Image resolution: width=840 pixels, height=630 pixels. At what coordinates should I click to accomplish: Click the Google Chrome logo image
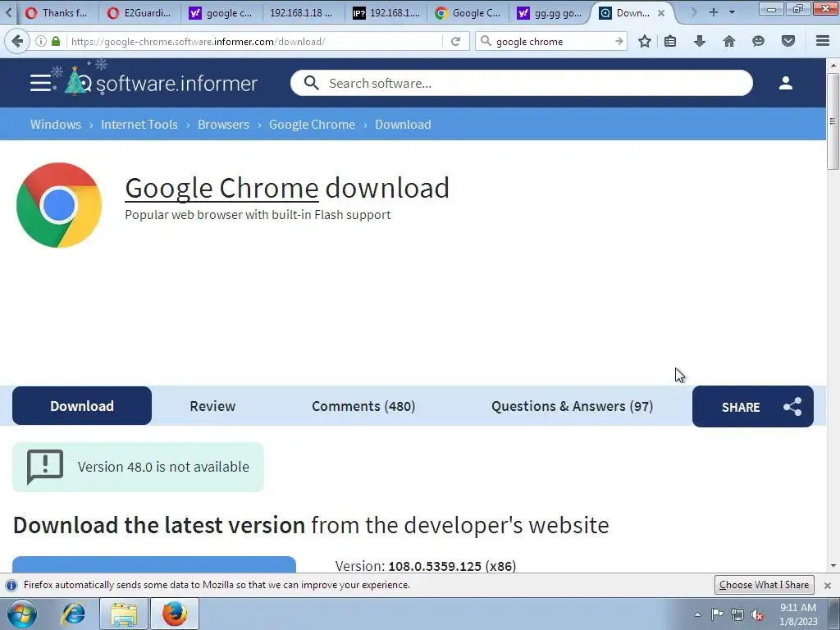59,205
